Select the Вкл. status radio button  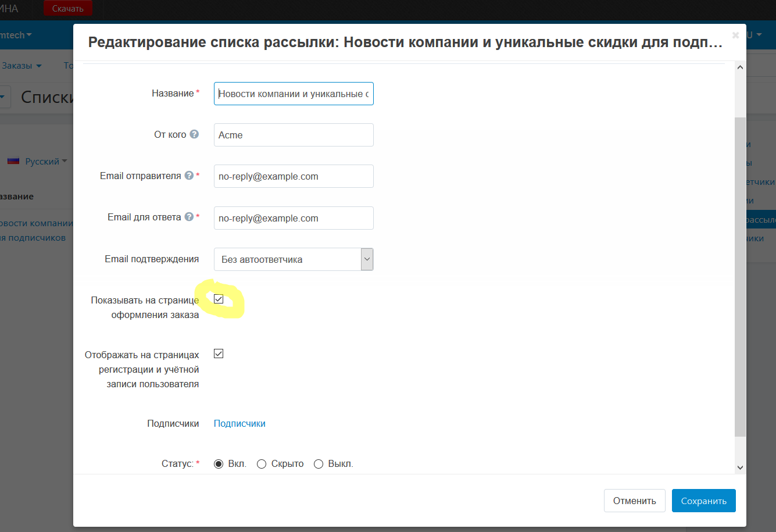pyautogui.click(x=219, y=464)
